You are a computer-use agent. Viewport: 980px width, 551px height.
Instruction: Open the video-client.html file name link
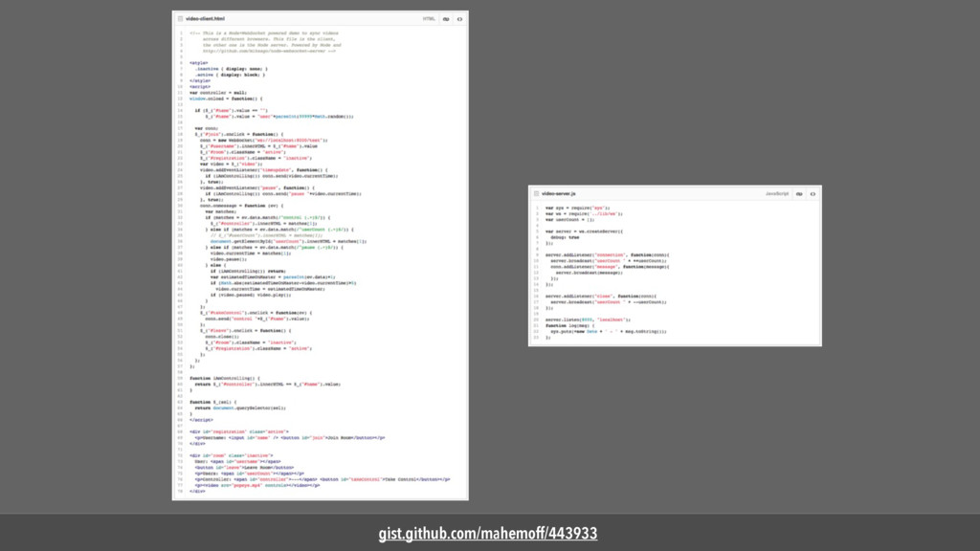pyautogui.click(x=205, y=19)
